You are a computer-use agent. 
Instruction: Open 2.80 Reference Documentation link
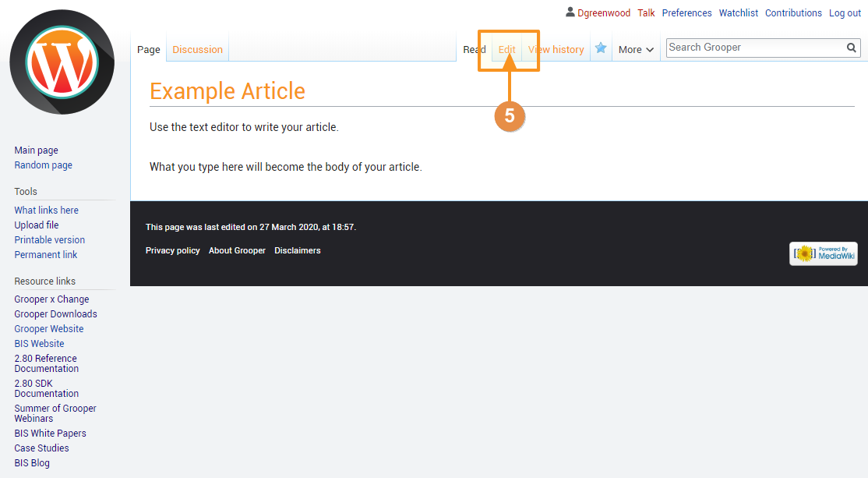pos(47,363)
